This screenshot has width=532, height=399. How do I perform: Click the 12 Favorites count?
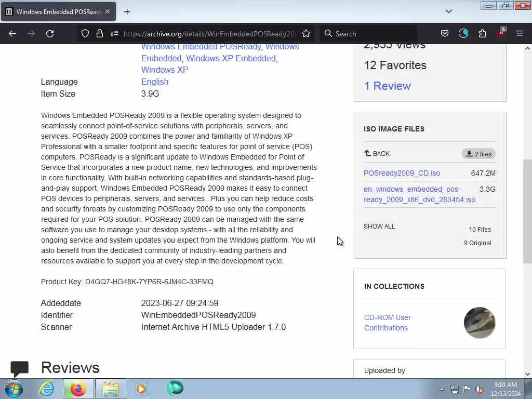point(395,65)
